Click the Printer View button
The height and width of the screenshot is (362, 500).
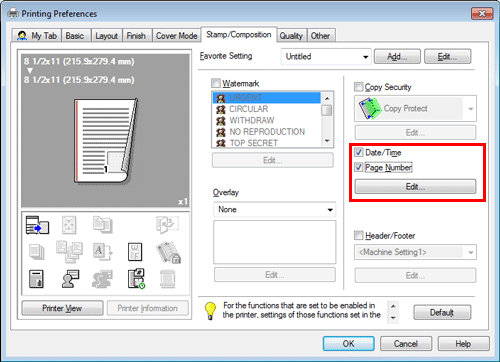click(x=62, y=308)
